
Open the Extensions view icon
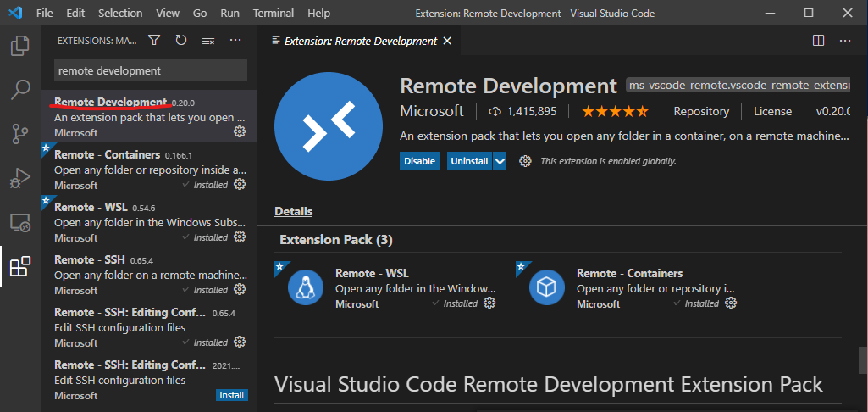[x=20, y=267]
